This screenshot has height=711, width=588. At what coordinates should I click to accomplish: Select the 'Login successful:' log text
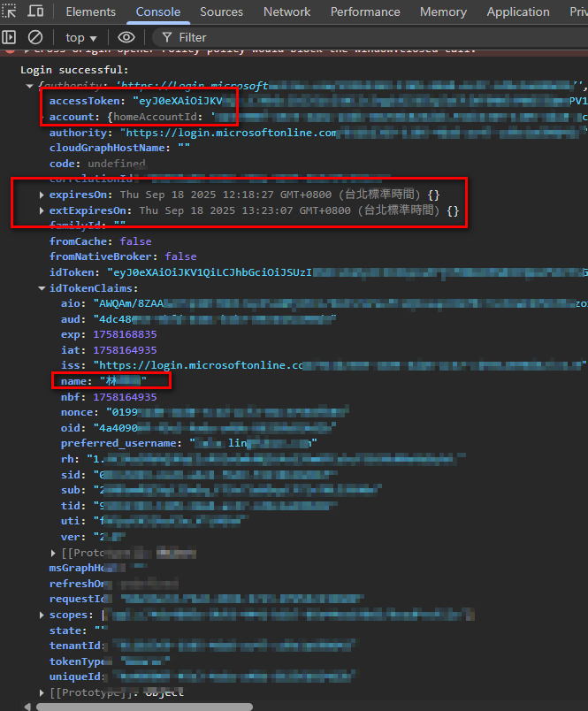(x=74, y=70)
